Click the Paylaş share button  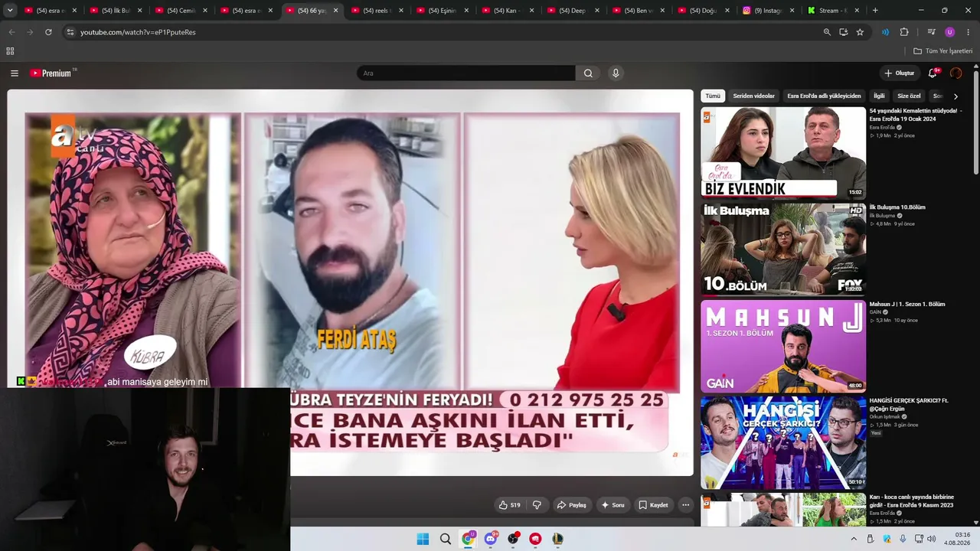(x=571, y=505)
